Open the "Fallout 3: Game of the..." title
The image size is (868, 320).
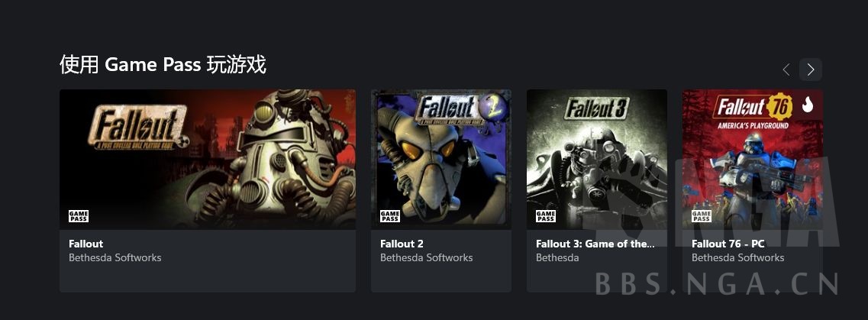pyautogui.click(x=595, y=244)
